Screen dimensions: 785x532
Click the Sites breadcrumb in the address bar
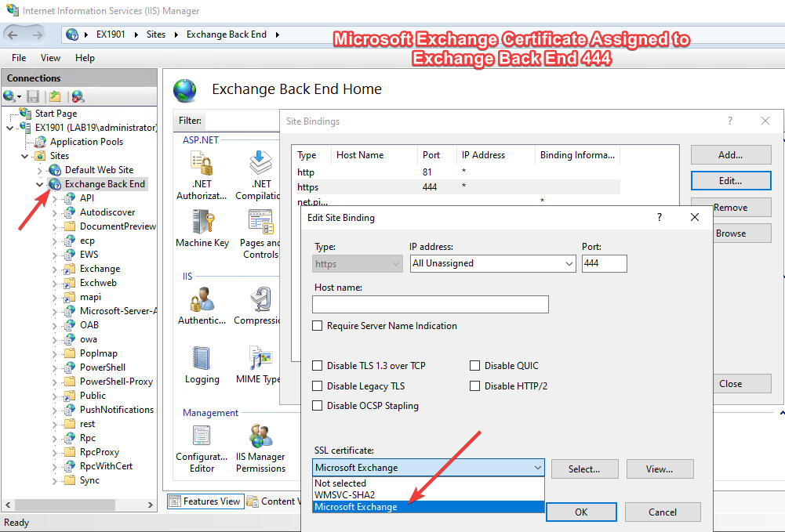click(156, 34)
